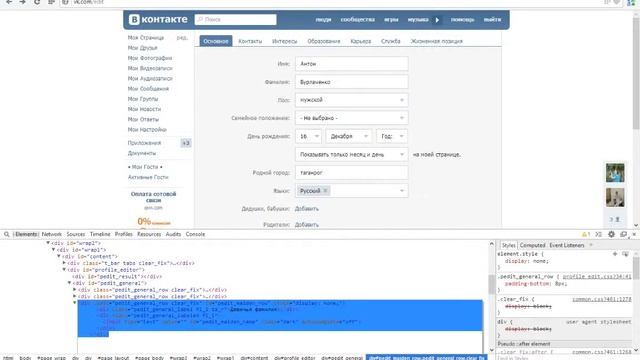Image resolution: width=640 pixels, height=360 pixels.
Task: Click the first name field Антон
Action: click(351, 64)
